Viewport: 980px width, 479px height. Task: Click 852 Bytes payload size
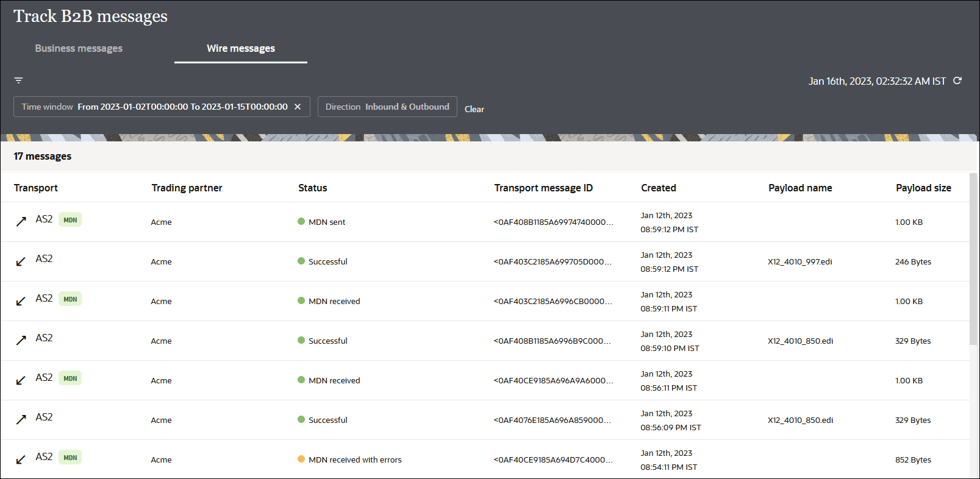[913, 459]
